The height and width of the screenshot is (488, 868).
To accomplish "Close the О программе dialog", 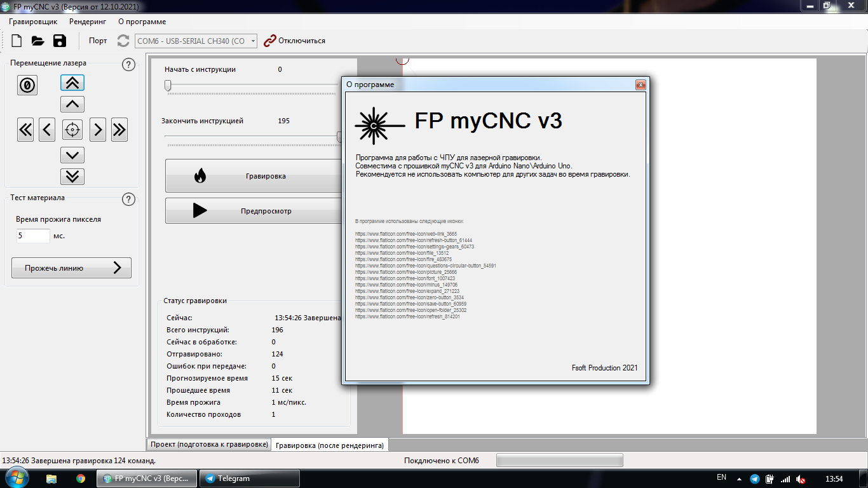I will (x=641, y=85).
